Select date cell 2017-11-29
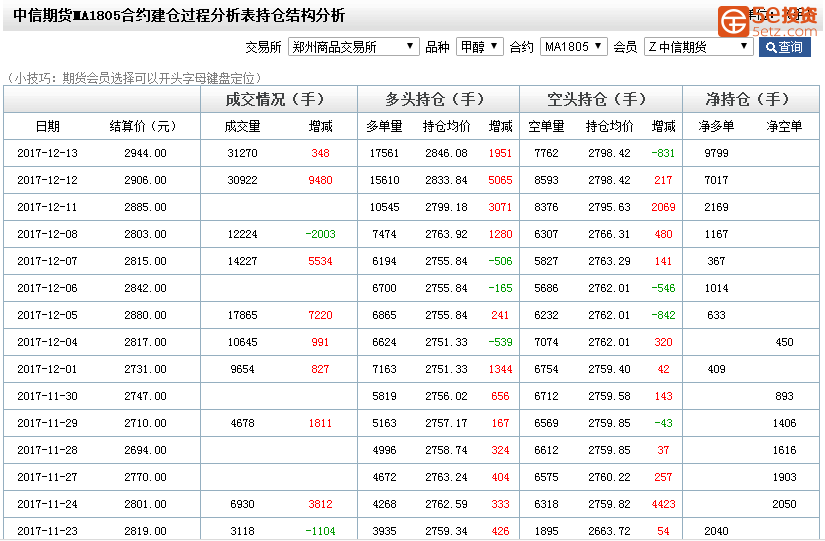The image size is (825, 541). [47, 423]
